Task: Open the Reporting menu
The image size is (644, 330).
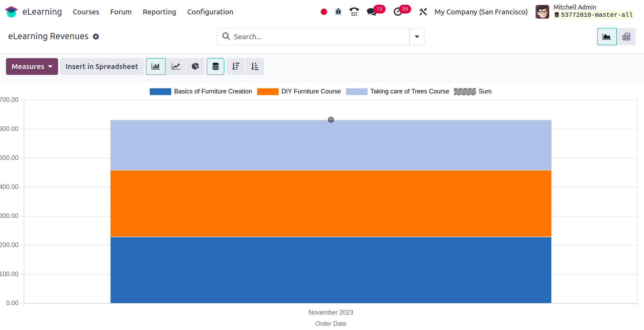Action: point(160,12)
